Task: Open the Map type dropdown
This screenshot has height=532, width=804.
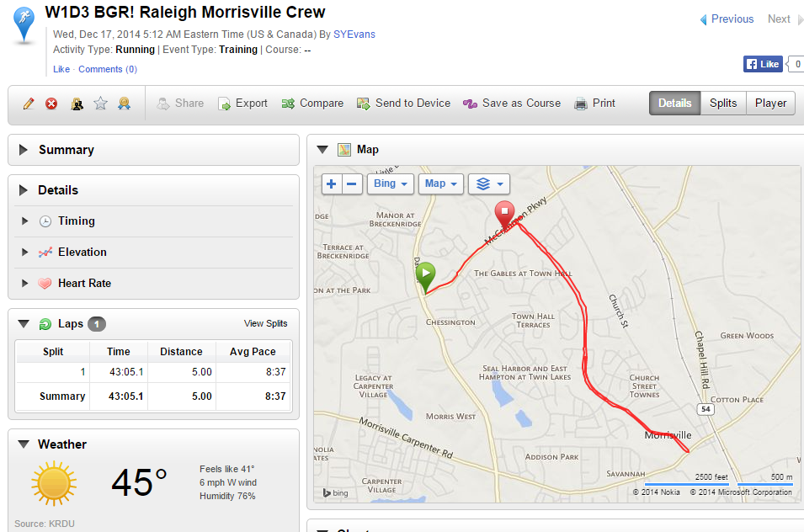Action: tap(441, 184)
